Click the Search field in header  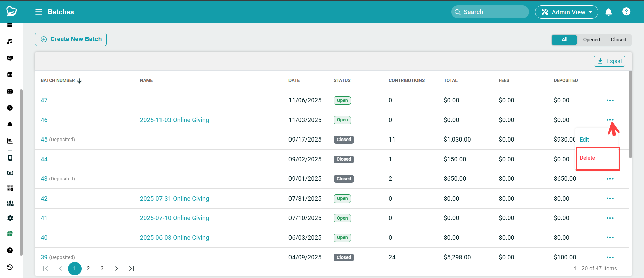(x=490, y=12)
